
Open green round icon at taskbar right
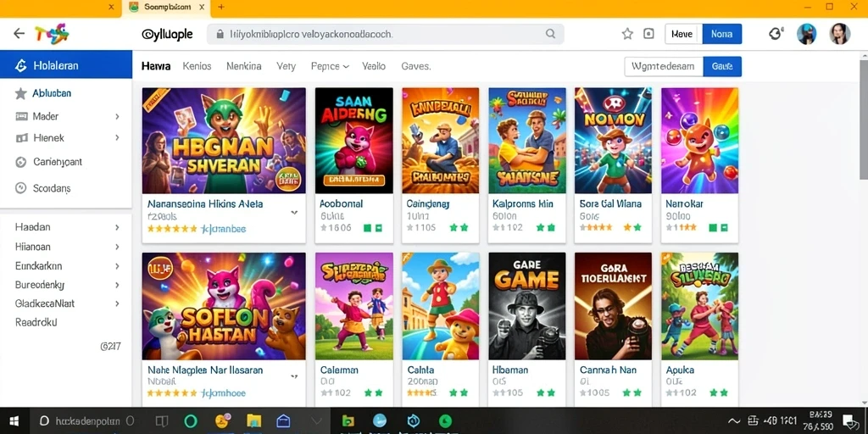446,420
